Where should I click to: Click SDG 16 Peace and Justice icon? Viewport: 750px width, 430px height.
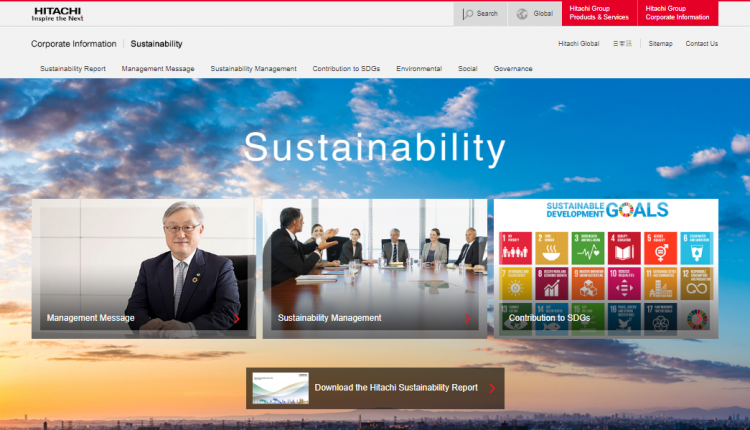coord(624,319)
